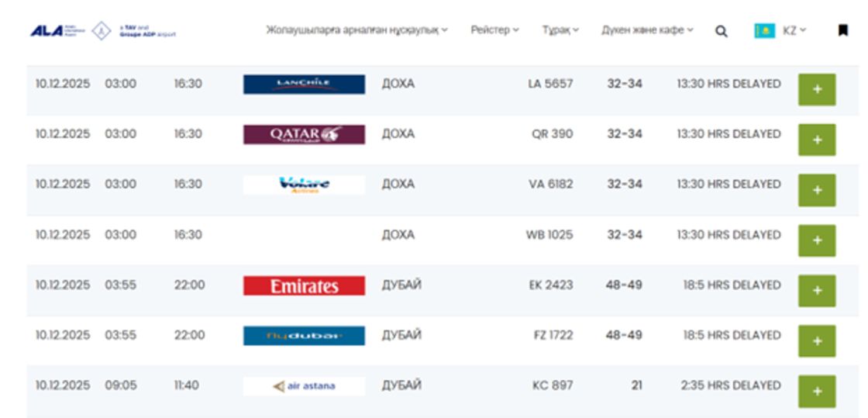868x418 pixels.
Task: Expand details for flight QR 390
Action: pyautogui.click(x=817, y=140)
